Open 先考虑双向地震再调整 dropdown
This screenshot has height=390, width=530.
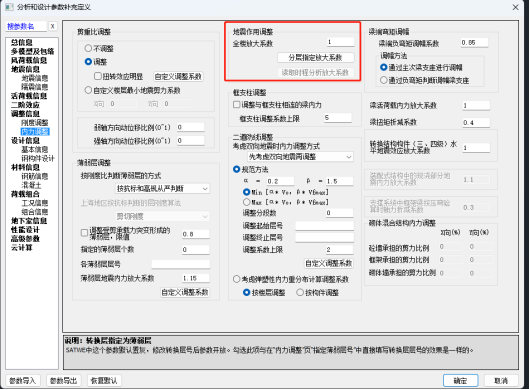tap(300, 157)
